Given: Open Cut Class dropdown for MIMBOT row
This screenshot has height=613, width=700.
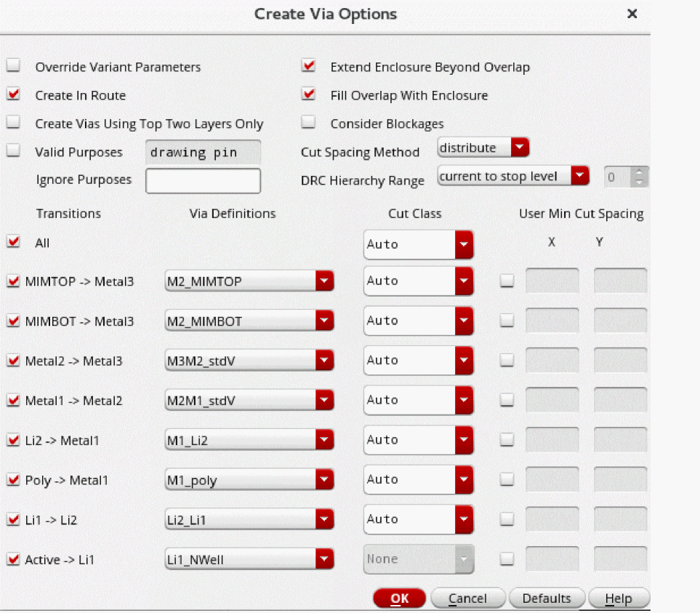Looking at the screenshot, I should (x=418, y=321).
